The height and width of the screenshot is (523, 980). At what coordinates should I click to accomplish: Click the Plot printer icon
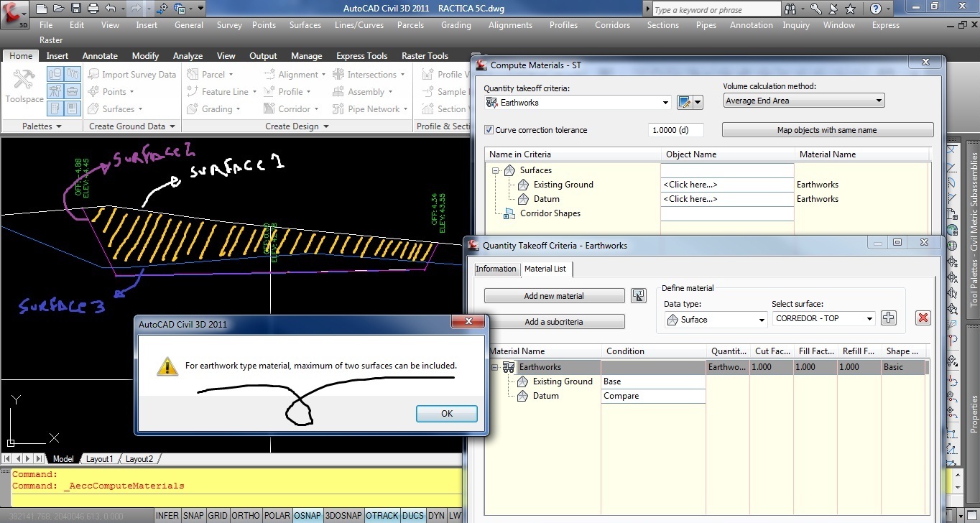click(x=93, y=9)
